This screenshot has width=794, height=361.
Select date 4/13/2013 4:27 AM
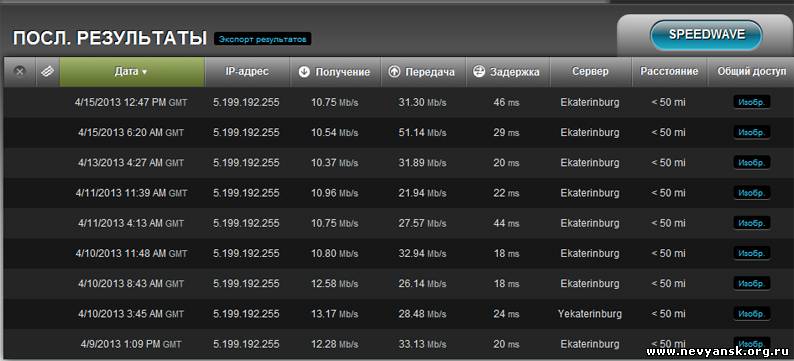click(131, 163)
